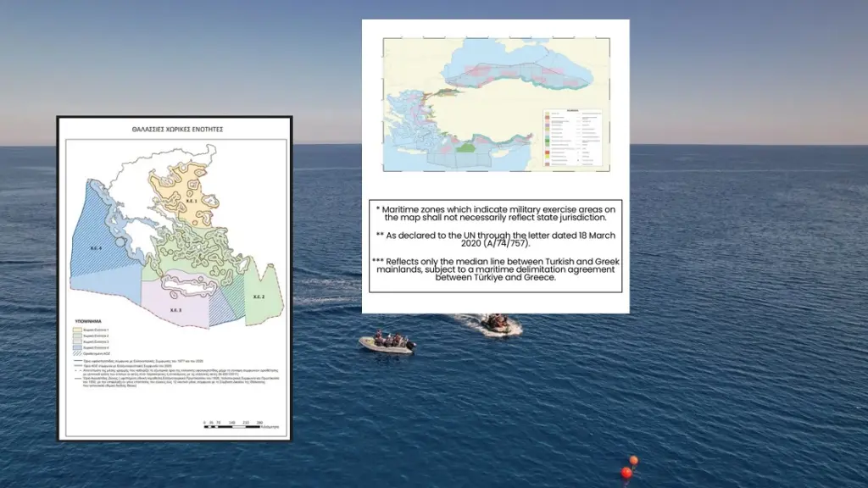Click the orange buoys in the water
This screenshot has width=868, height=488.
click(628, 468)
